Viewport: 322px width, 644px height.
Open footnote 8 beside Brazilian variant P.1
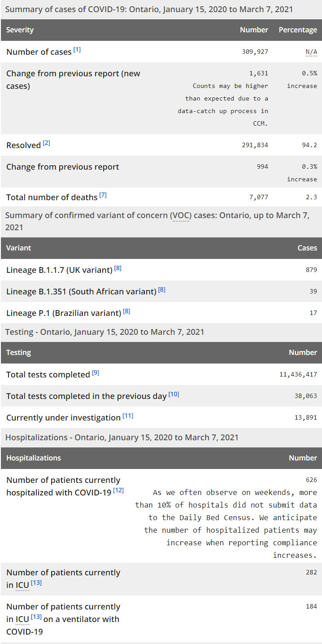pyautogui.click(x=127, y=311)
